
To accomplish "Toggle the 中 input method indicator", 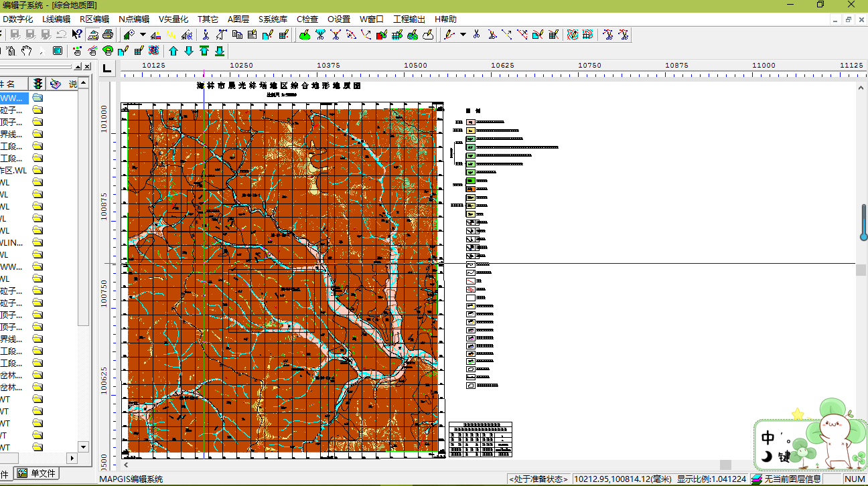I will 768,438.
